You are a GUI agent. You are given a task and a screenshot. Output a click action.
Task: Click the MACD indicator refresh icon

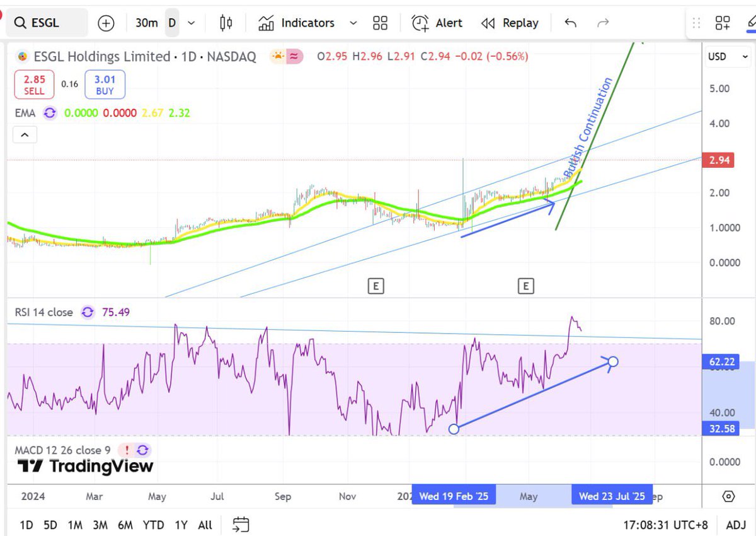point(143,450)
